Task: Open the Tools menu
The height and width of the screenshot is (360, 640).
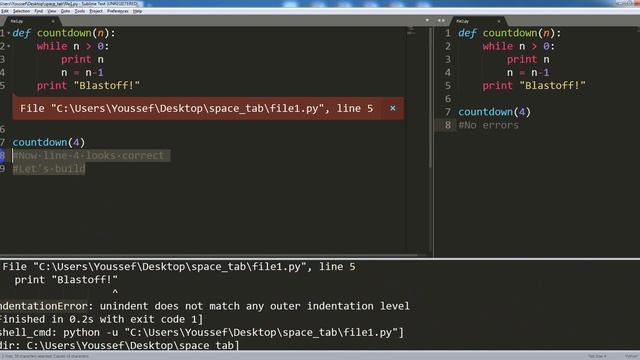Action: (x=80, y=11)
